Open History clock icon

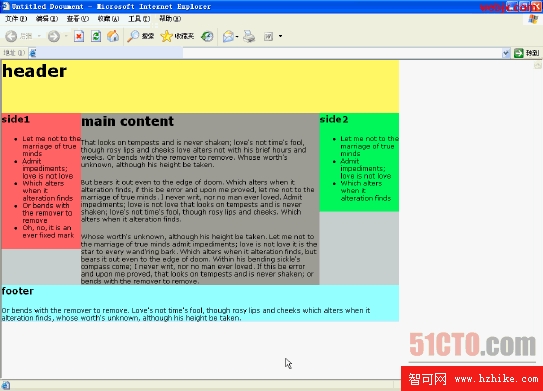tap(207, 36)
